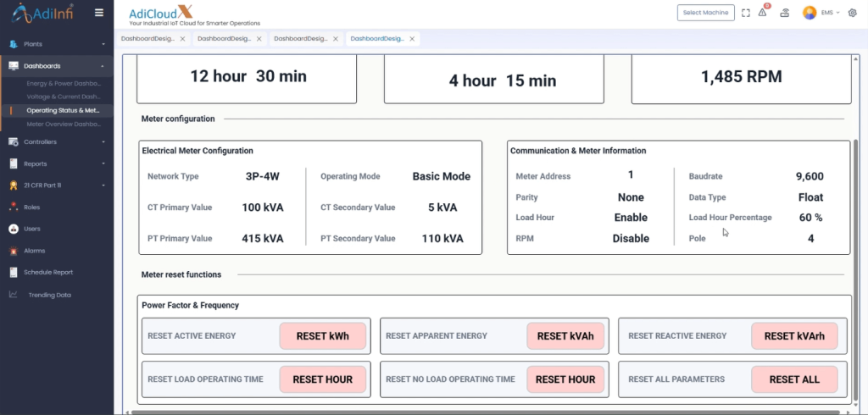This screenshot has width=868, height=415.
Task: Click the Trending Data chart icon
Action: 14,295
